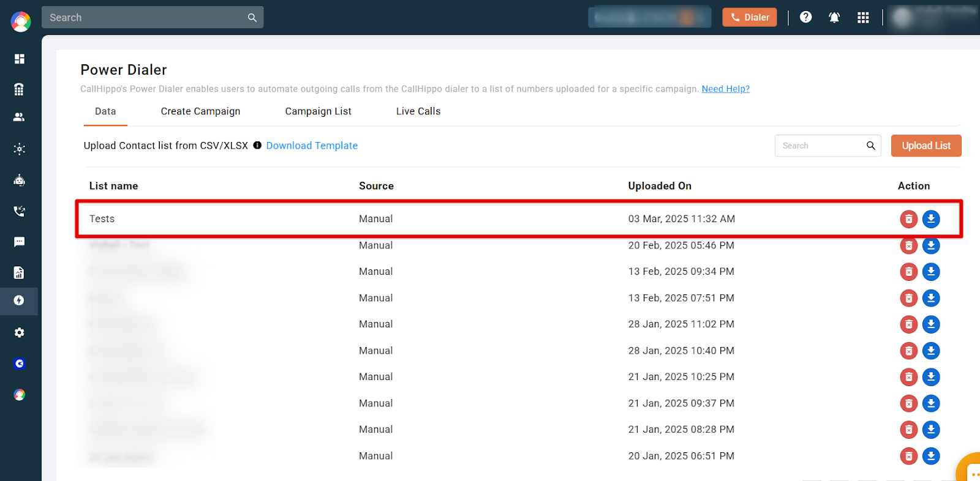The image size is (980, 481).
Task: Select the Power Dialer lightning sidebar icon
Action: [19, 300]
